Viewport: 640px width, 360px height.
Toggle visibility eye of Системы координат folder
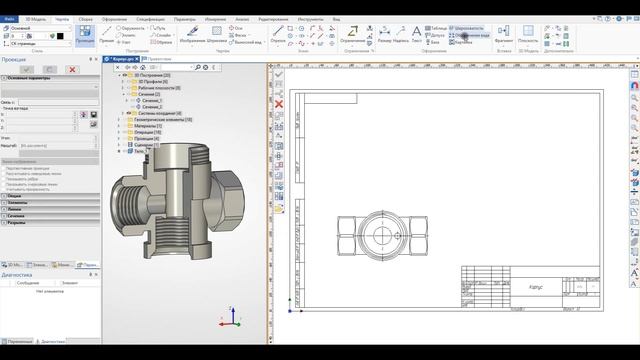point(129,113)
